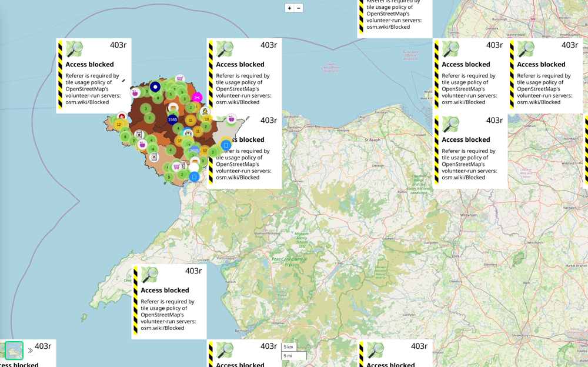Click the 5 mi scale bar
588x367 pixels.
pyautogui.click(x=294, y=355)
